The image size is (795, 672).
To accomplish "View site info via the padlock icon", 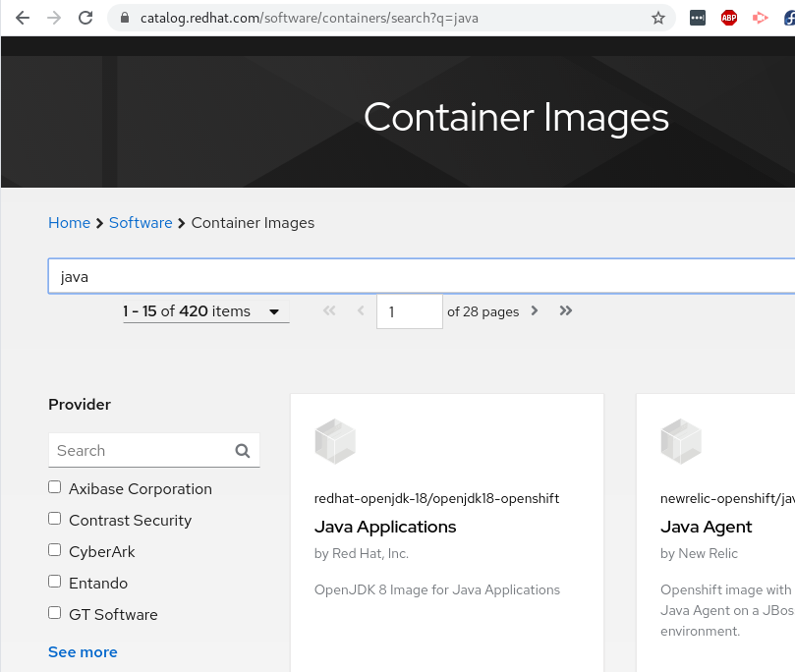I will tap(124, 19).
